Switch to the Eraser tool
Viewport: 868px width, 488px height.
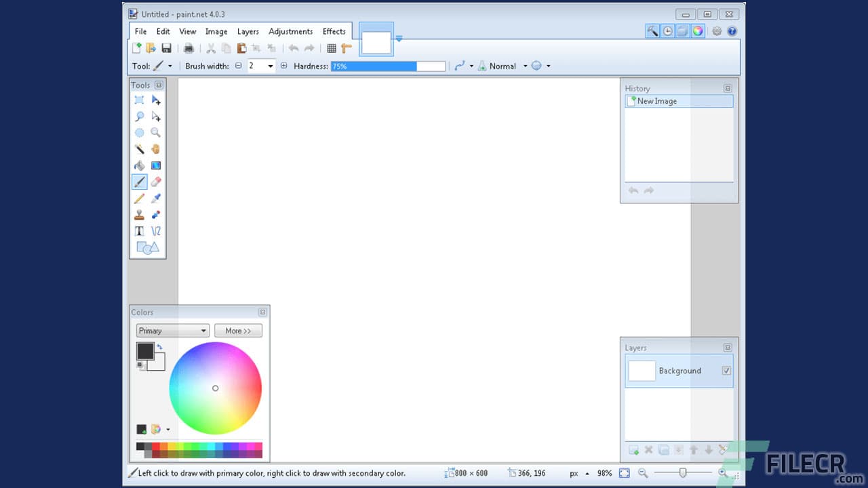(156, 182)
